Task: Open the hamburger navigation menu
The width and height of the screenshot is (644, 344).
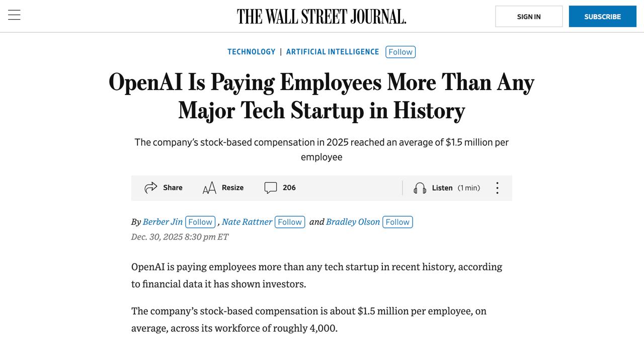Action: 14,15
